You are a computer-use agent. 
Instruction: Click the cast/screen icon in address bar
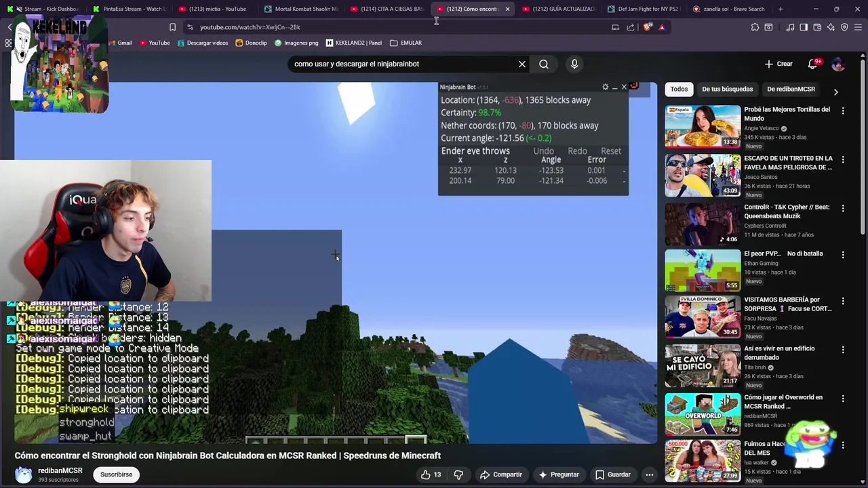[x=615, y=27]
